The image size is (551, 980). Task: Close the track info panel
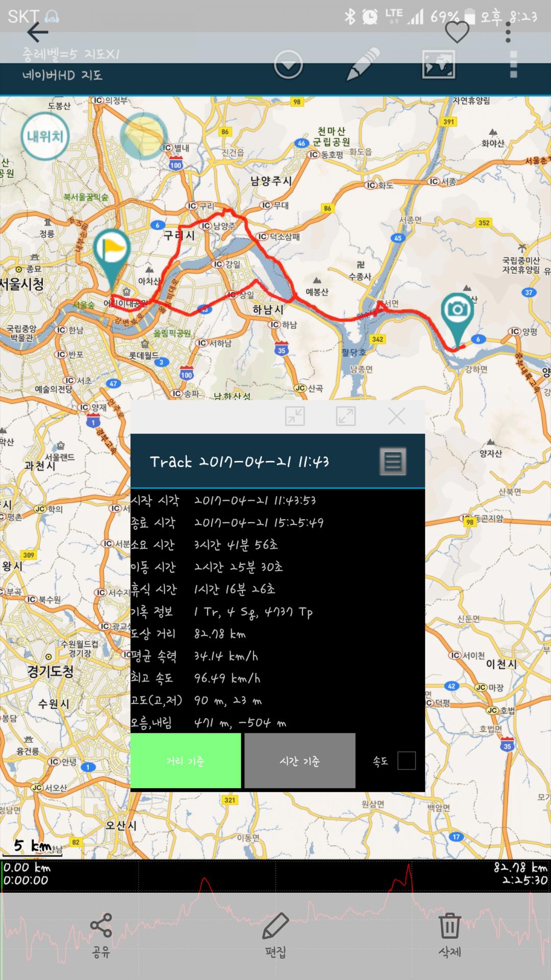(x=396, y=416)
